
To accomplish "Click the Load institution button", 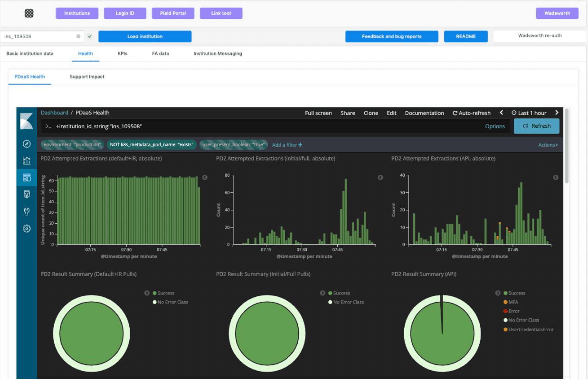I will (x=145, y=37).
